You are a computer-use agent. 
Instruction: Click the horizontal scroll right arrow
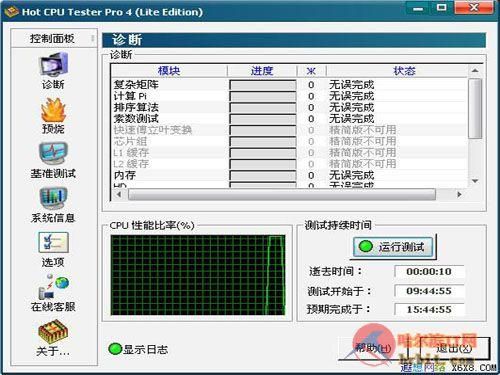pos(460,194)
